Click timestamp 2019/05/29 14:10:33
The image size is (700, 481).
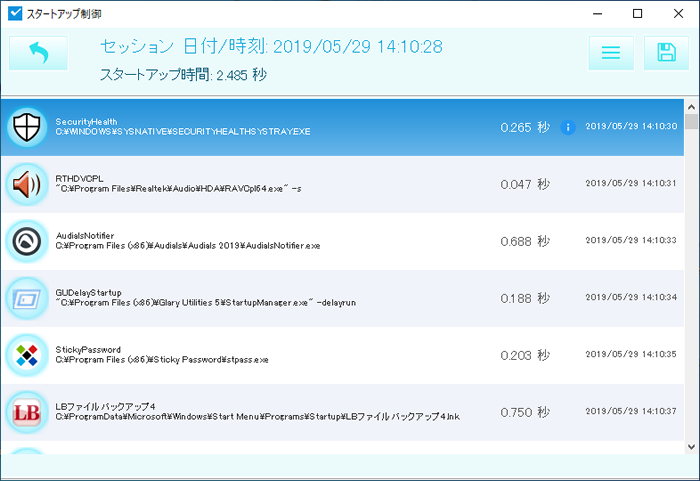[x=631, y=240]
